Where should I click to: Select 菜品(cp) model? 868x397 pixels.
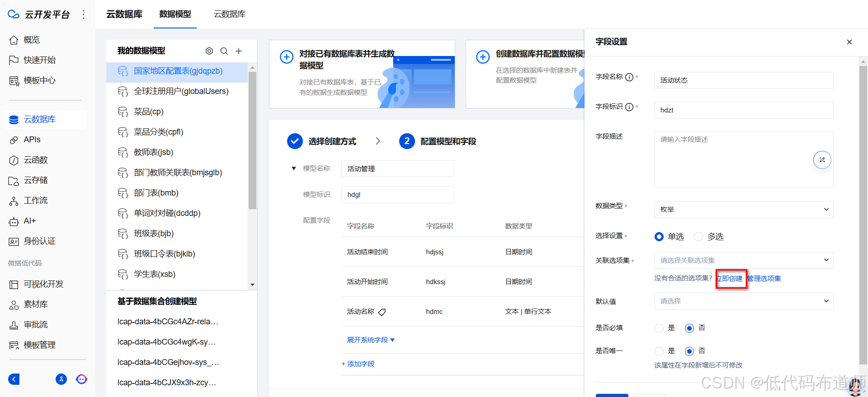point(177,112)
